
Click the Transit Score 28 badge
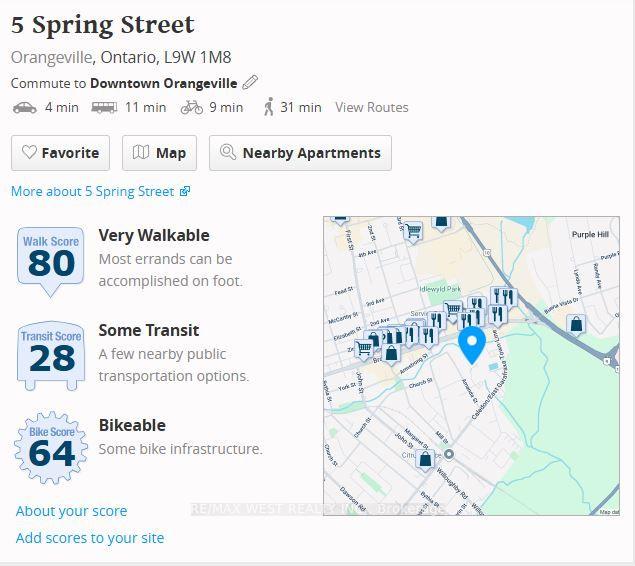[x=51, y=356]
